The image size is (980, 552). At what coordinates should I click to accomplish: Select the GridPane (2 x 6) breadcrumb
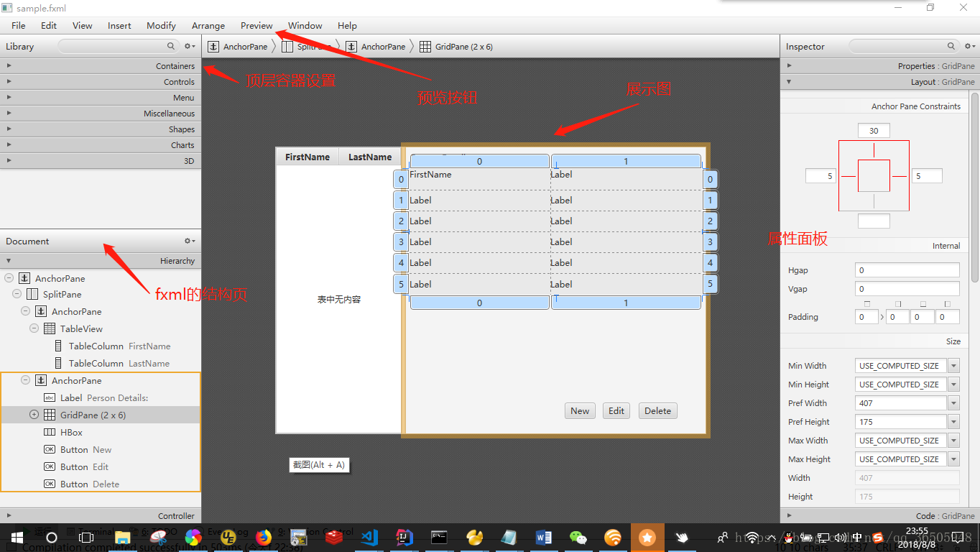[456, 47]
